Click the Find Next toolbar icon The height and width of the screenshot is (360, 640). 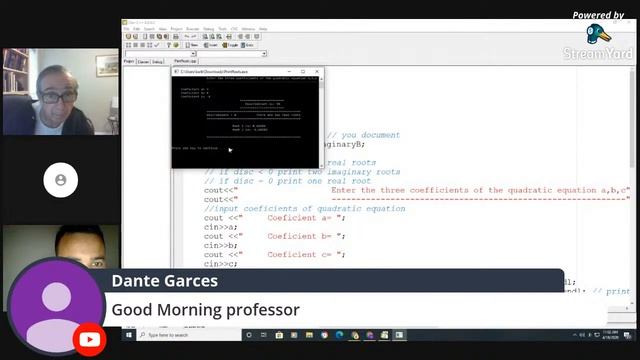219,36
